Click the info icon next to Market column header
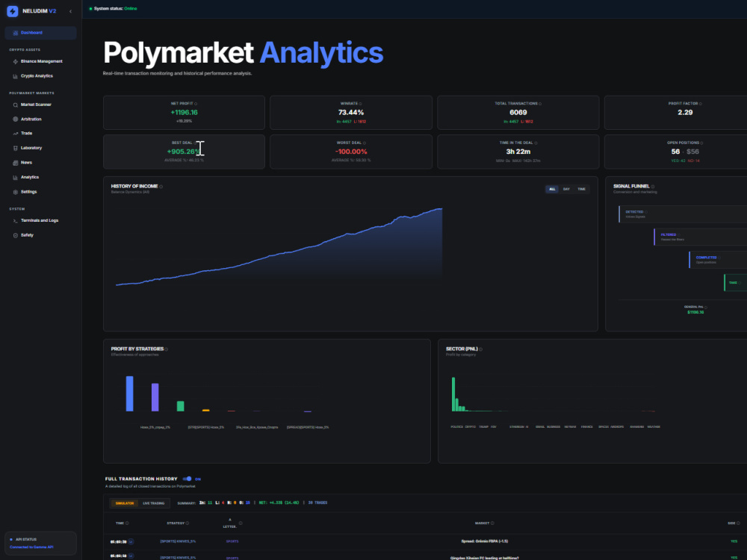 492,523
